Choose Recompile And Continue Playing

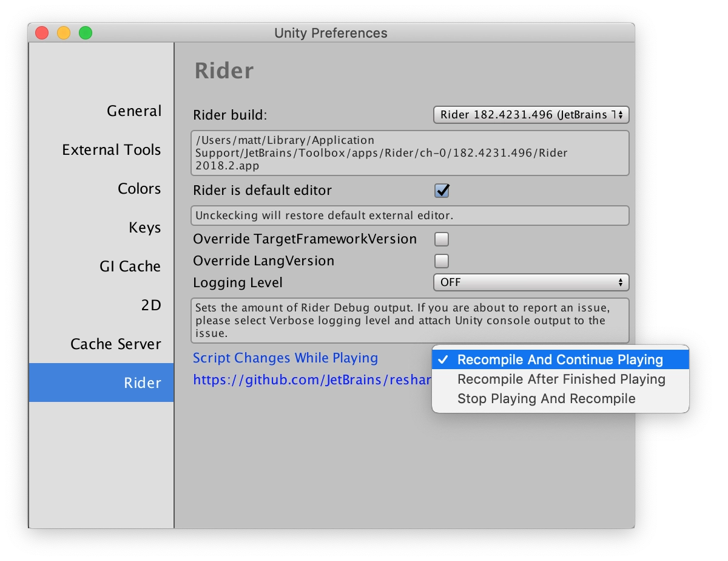click(561, 359)
